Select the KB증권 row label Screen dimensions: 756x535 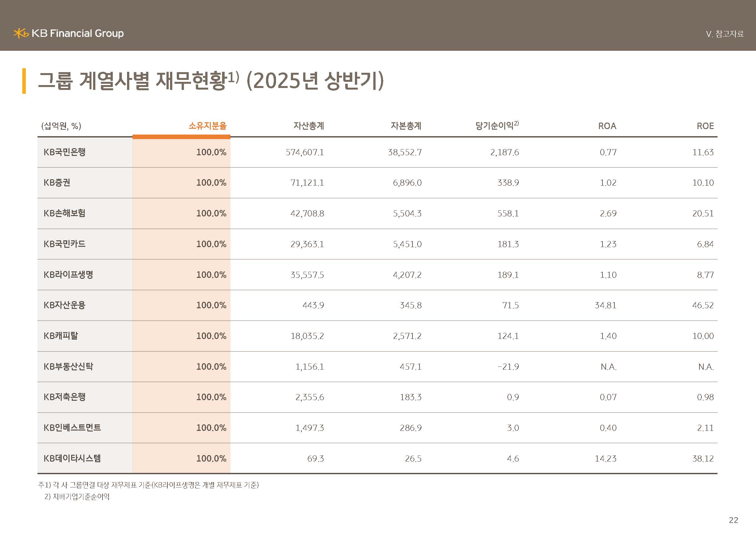coord(57,182)
